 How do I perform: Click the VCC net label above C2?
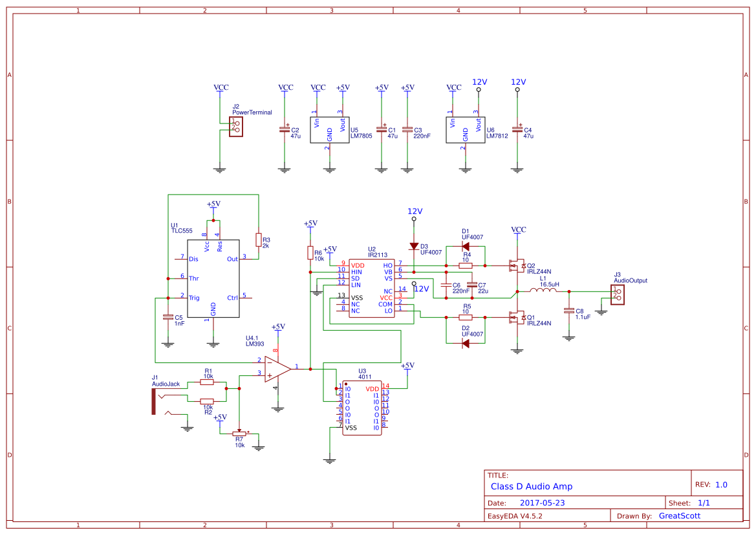pos(285,87)
